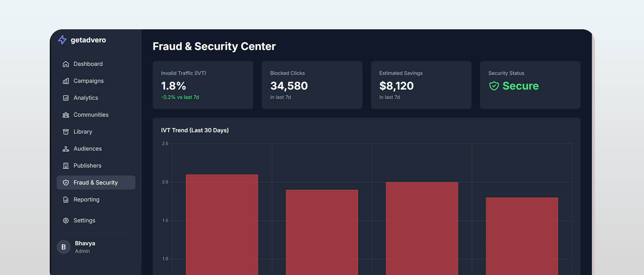Click the Blocked Clicks 34,580 card
This screenshot has height=275, width=644.
(x=312, y=85)
